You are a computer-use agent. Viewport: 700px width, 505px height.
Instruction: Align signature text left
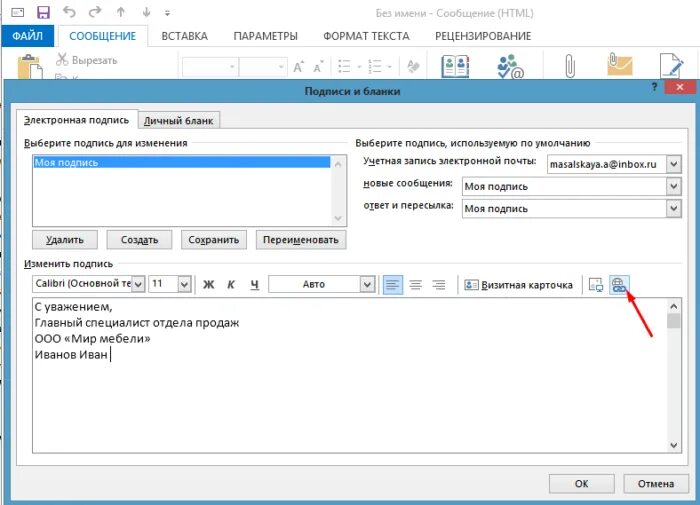click(x=392, y=284)
